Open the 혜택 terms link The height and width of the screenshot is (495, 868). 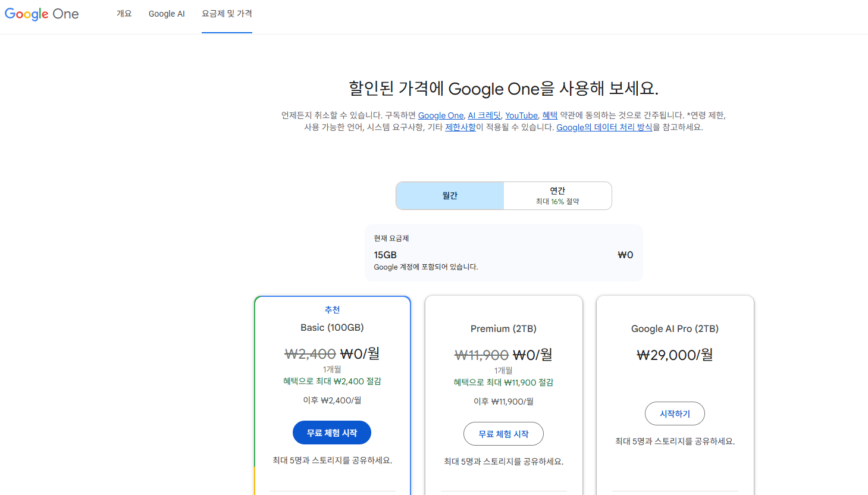(550, 115)
